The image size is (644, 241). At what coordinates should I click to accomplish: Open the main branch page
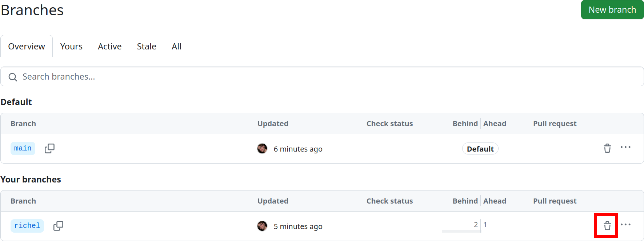click(x=23, y=148)
